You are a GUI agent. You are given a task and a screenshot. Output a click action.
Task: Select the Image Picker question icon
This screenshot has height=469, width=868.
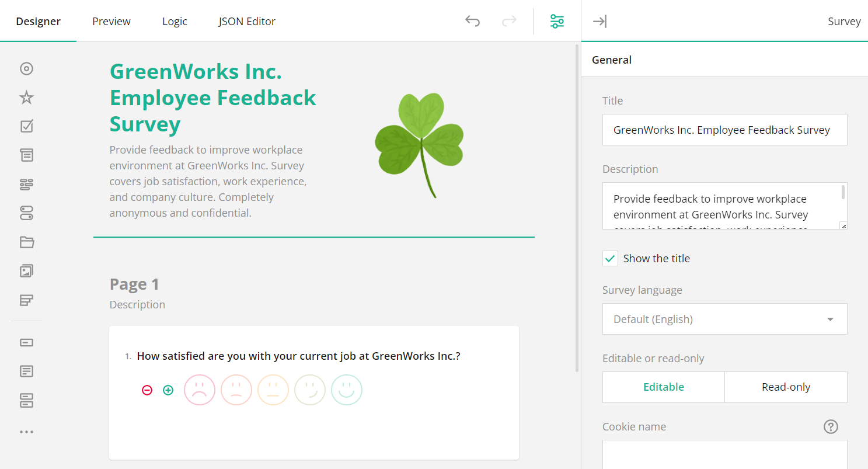click(26, 270)
